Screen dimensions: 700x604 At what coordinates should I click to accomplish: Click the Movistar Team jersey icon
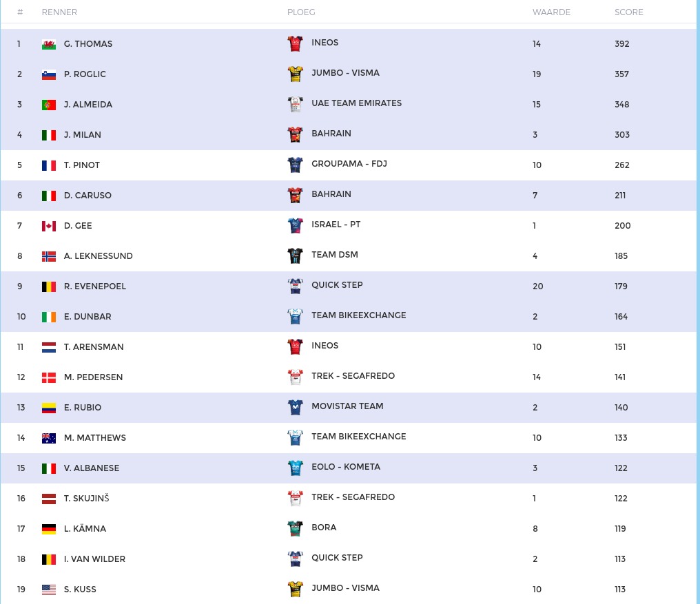tap(295, 407)
